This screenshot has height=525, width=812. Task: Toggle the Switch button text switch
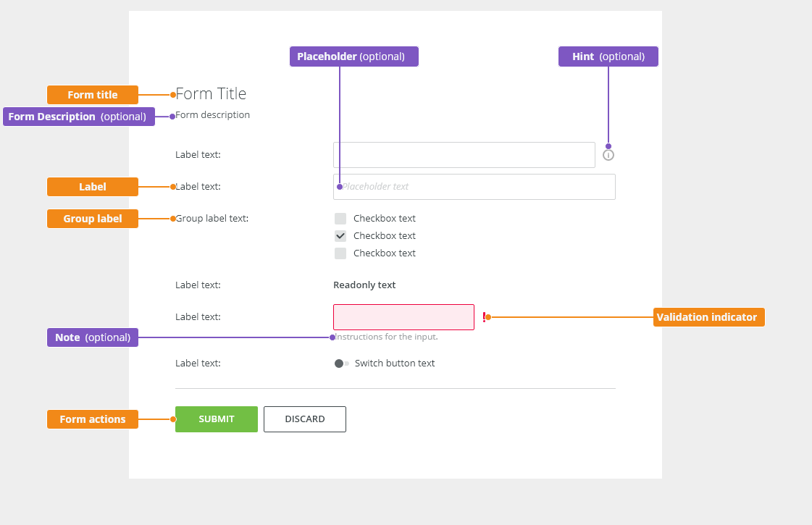(x=342, y=364)
